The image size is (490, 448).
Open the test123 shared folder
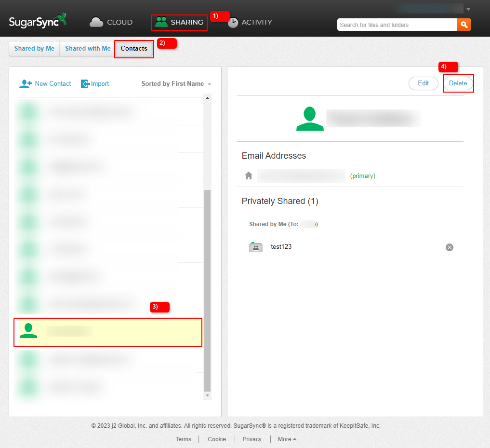click(281, 246)
